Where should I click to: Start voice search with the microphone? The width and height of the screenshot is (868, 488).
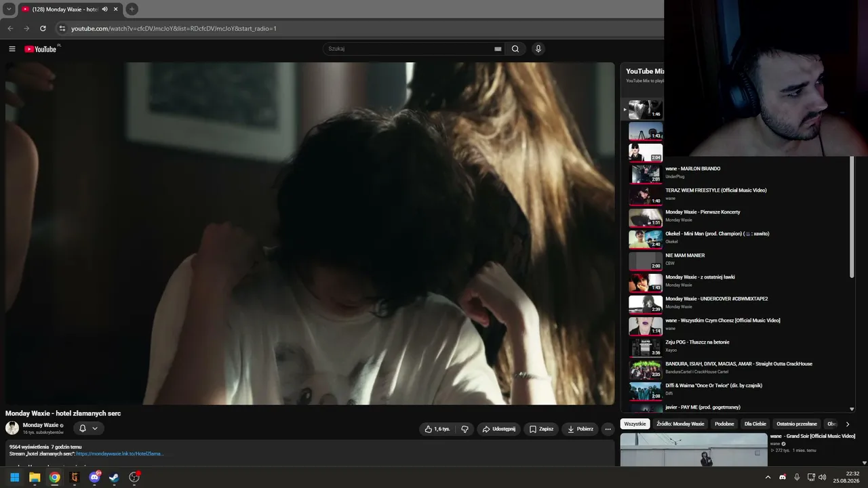point(538,49)
